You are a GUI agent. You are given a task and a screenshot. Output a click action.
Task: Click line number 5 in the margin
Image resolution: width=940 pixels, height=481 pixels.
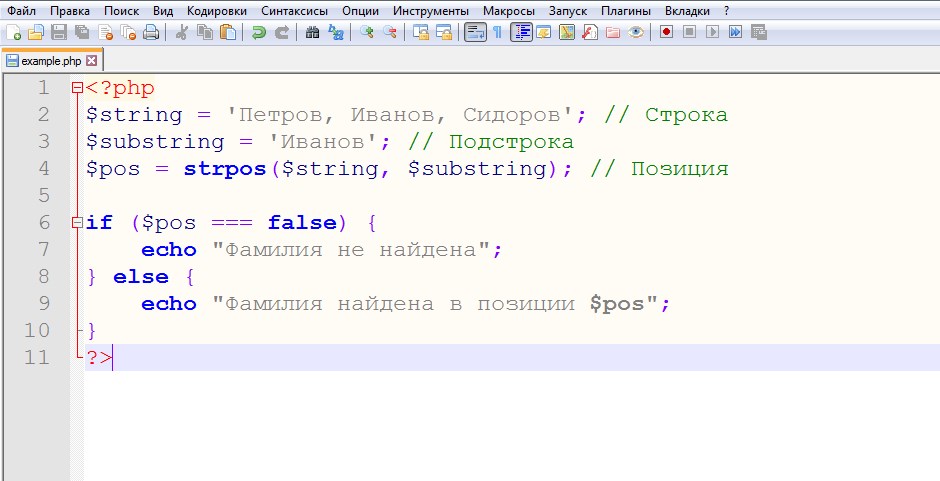pyautogui.click(x=42, y=195)
